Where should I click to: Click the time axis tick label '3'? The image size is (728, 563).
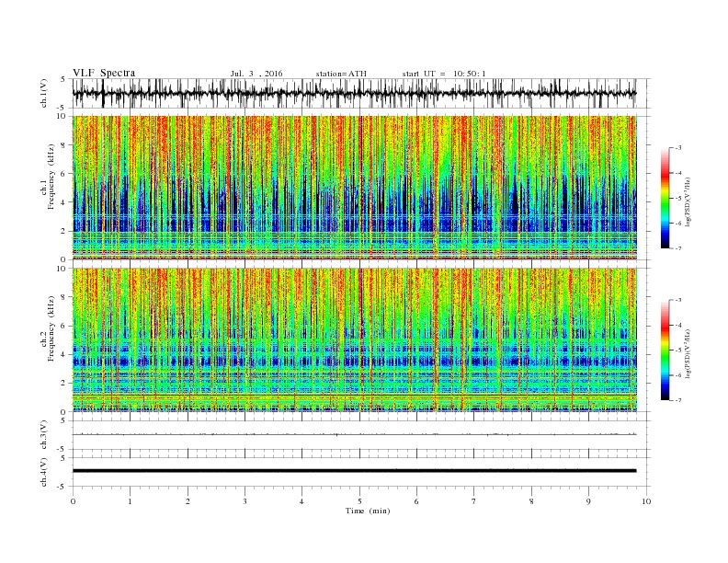click(245, 501)
